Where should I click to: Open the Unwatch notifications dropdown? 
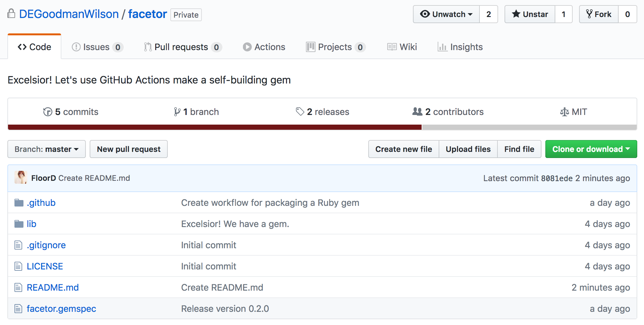point(446,14)
